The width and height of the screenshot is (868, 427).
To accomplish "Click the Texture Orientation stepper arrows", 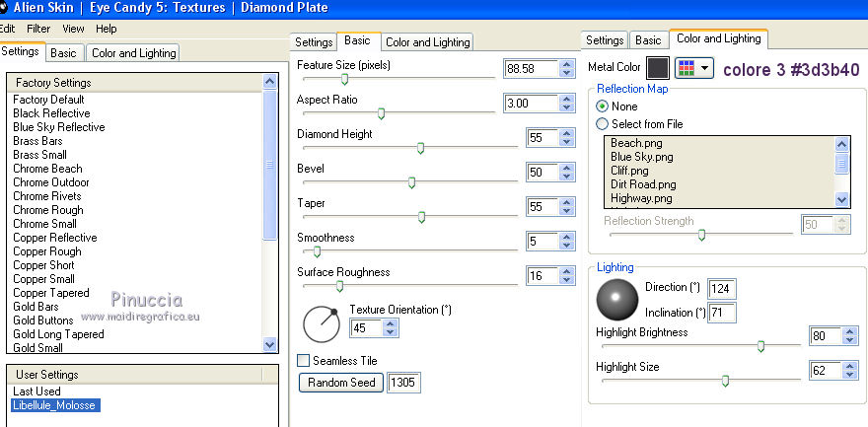I will (x=391, y=328).
